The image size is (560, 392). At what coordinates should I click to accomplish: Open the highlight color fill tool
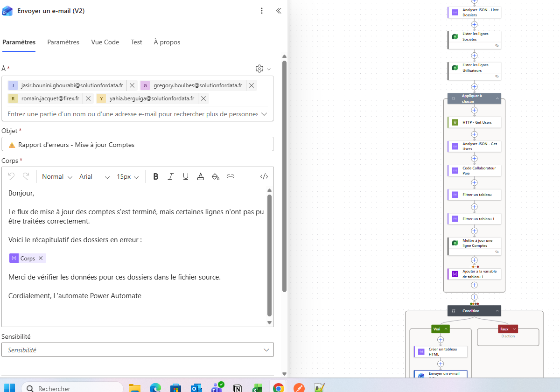point(216,176)
